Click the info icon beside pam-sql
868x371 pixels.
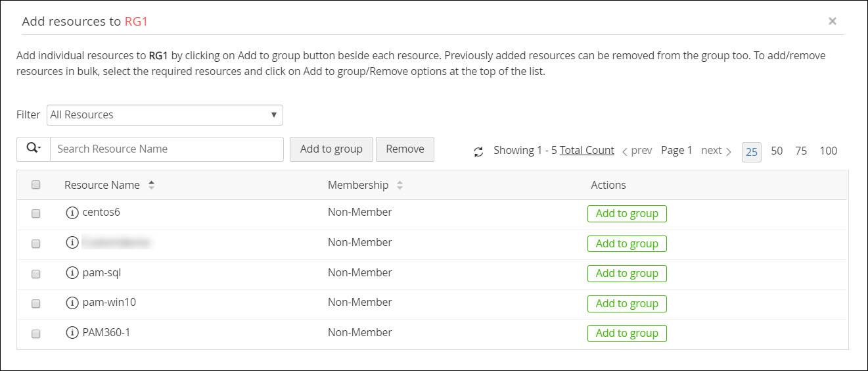coord(72,272)
